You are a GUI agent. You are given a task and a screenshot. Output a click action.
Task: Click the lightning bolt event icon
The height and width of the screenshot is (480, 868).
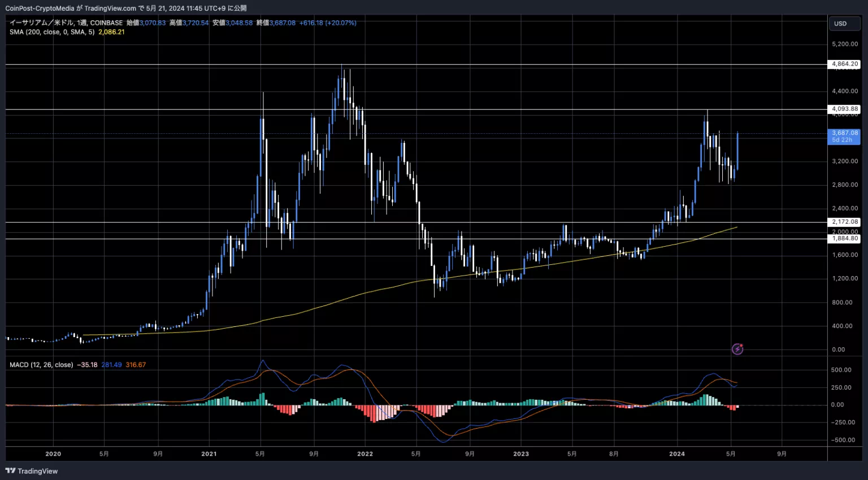coord(737,349)
